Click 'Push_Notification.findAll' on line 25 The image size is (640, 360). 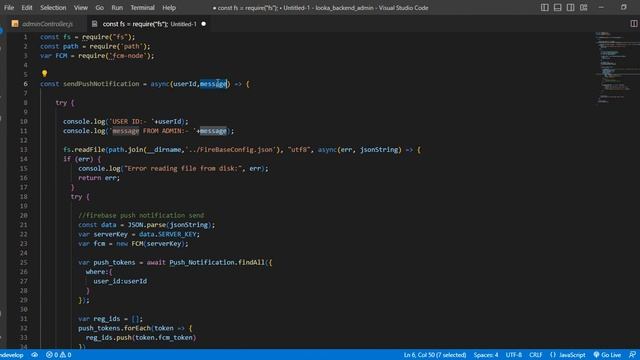tap(217, 262)
